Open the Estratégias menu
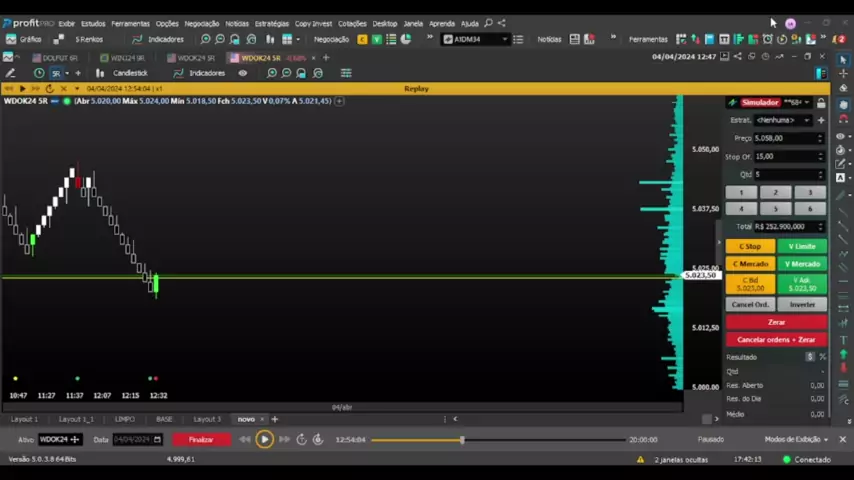 [x=271, y=23]
